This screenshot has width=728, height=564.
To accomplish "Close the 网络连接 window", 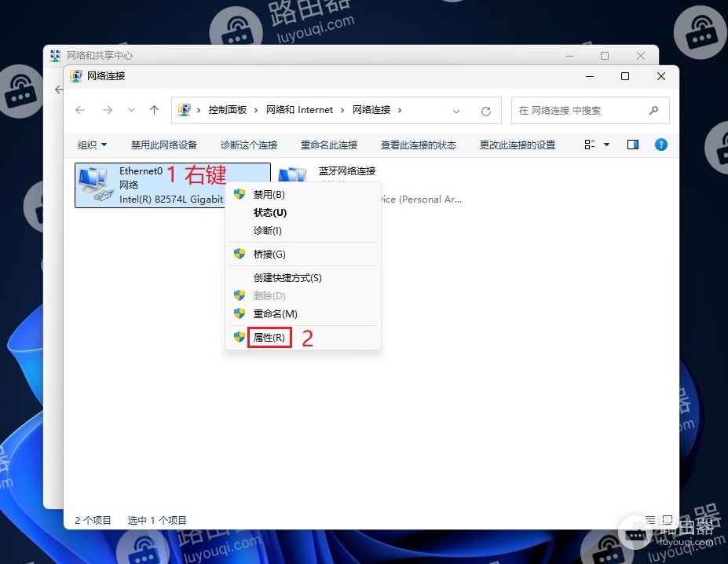I will point(661,76).
